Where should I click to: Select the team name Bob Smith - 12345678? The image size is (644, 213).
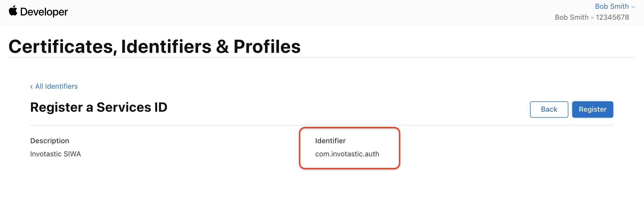(592, 17)
